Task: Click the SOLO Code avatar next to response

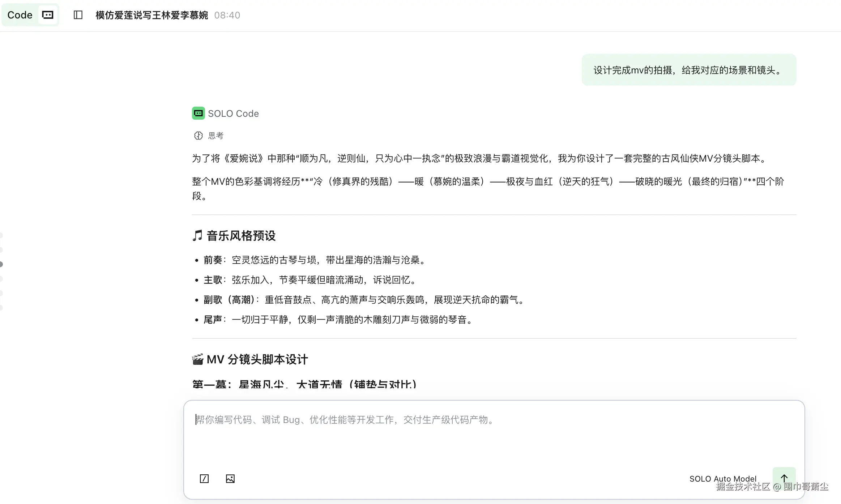Action: click(198, 113)
